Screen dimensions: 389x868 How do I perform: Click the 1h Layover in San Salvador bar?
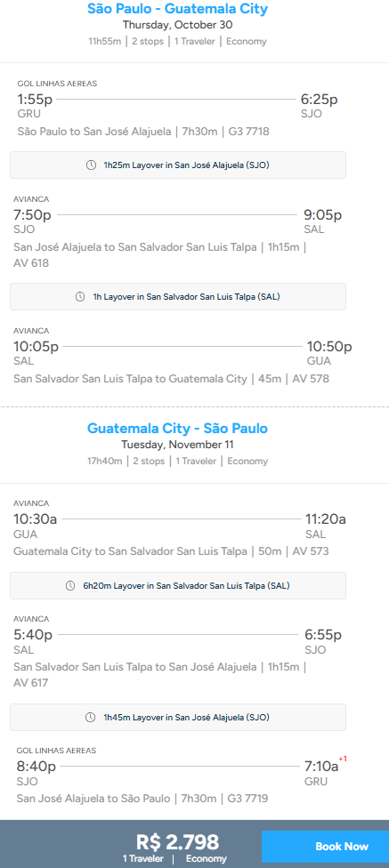(178, 297)
